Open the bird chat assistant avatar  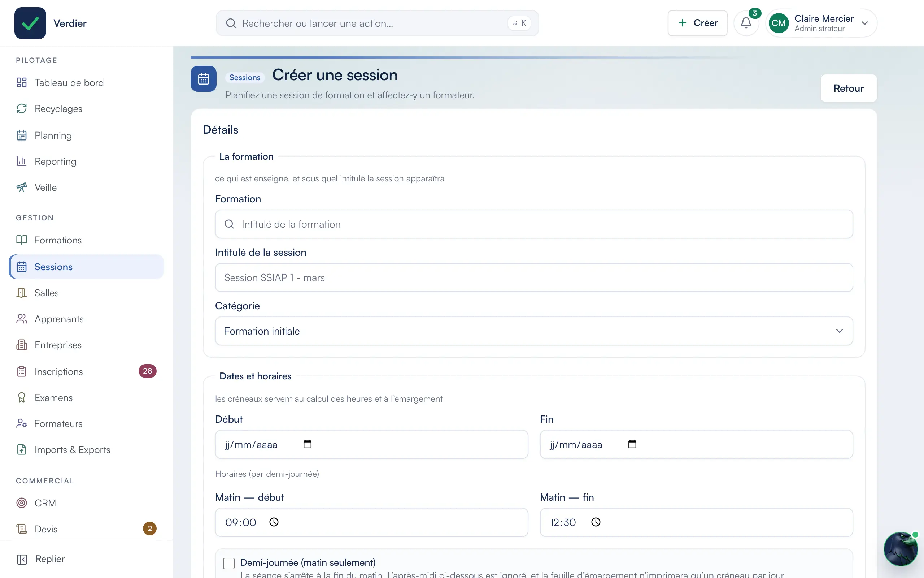[x=901, y=549]
